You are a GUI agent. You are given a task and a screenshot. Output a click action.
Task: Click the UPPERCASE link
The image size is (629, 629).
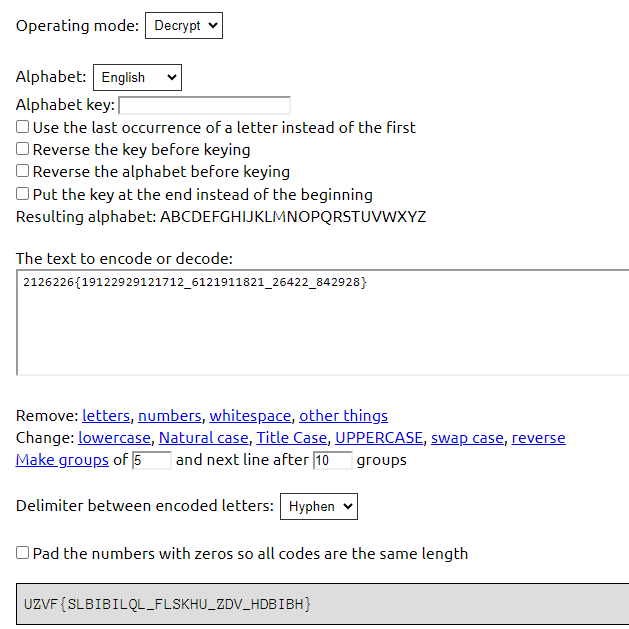[x=379, y=438]
